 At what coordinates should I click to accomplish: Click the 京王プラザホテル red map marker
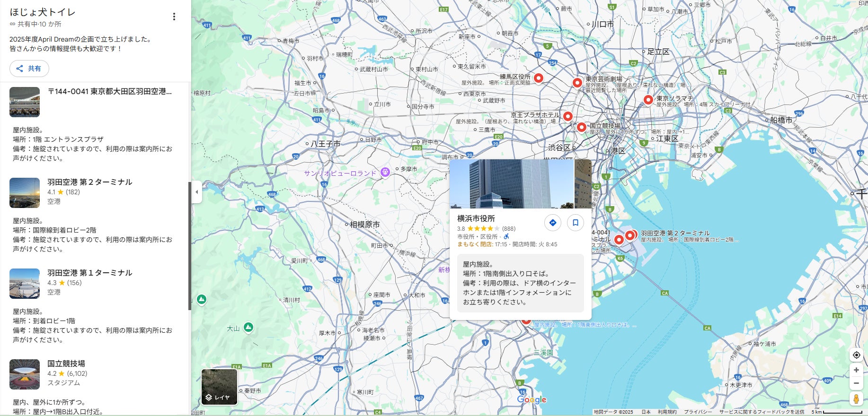coord(568,116)
